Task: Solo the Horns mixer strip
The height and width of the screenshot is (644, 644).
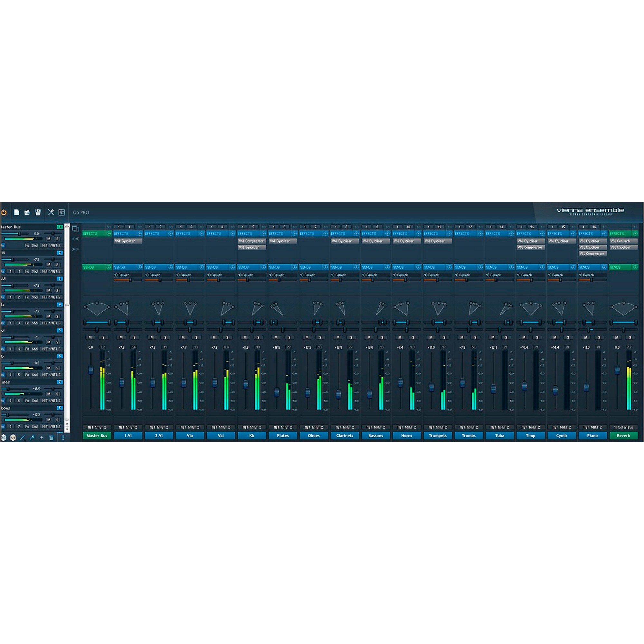Action: pos(413,337)
